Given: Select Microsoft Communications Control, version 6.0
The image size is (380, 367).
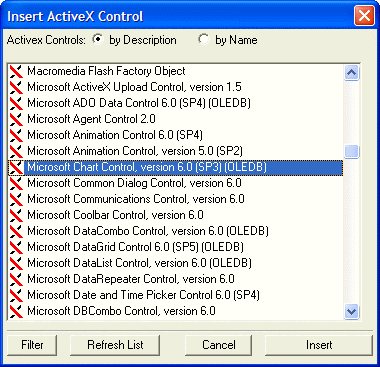Looking at the screenshot, I should point(136,199).
